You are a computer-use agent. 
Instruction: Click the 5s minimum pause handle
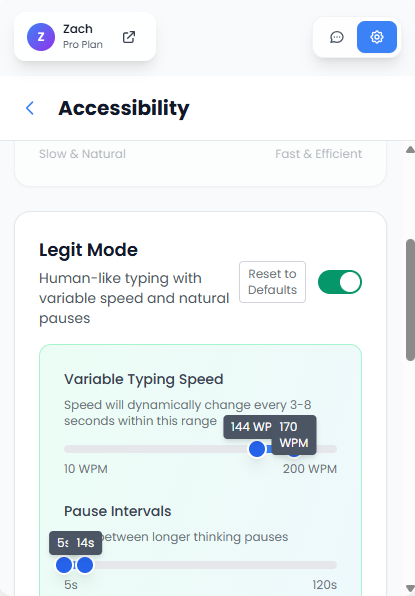tap(64, 565)
